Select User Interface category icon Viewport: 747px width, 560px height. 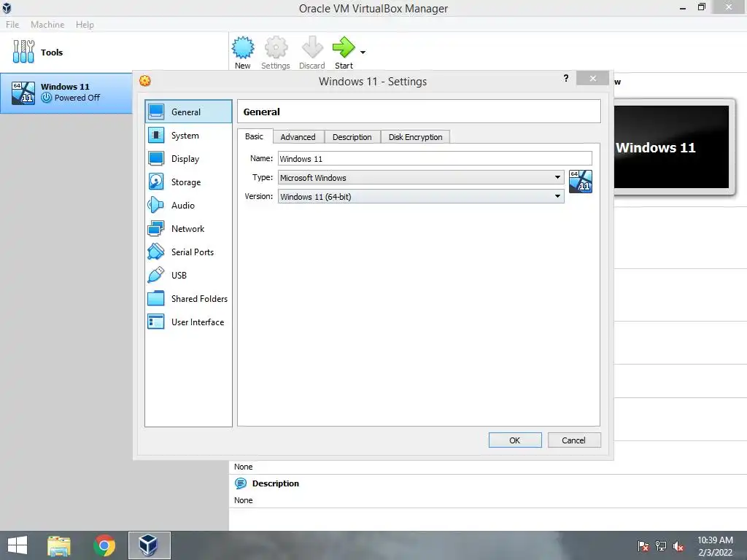point(156,322)
